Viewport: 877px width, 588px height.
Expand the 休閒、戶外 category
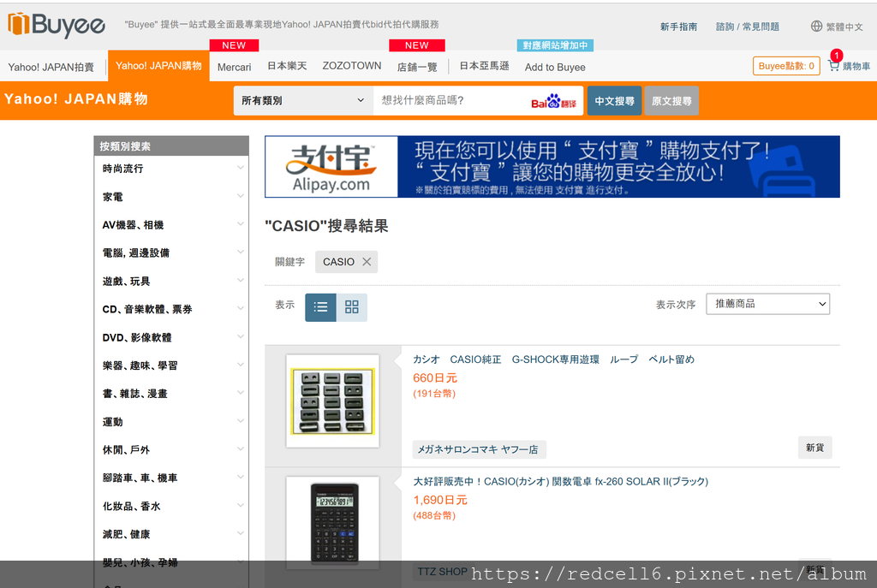click(171, 450)
